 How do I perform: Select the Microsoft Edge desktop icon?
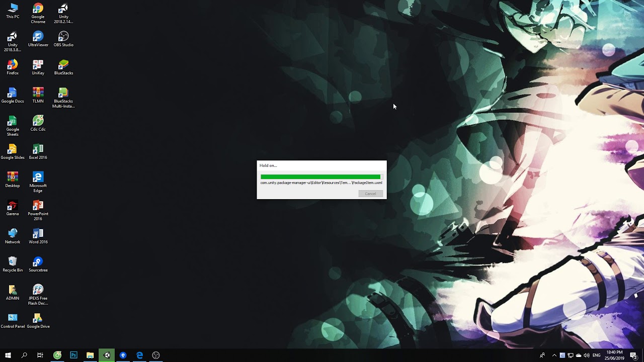pos(38,183)
